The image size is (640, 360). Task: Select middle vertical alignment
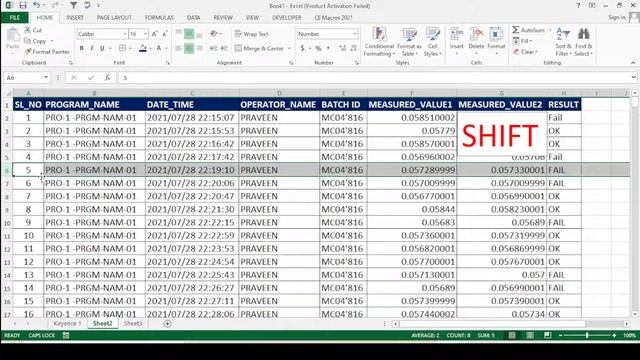click(x=189, y=34)
